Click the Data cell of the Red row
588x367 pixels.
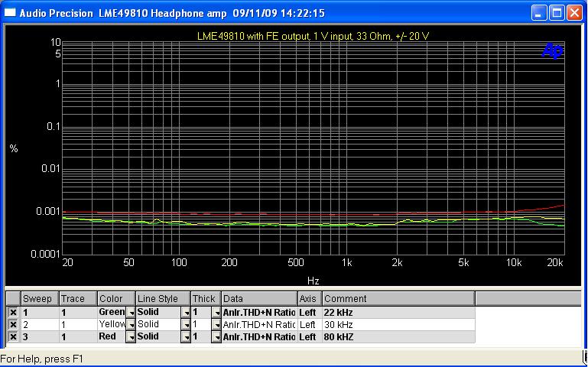coord(259,337)
